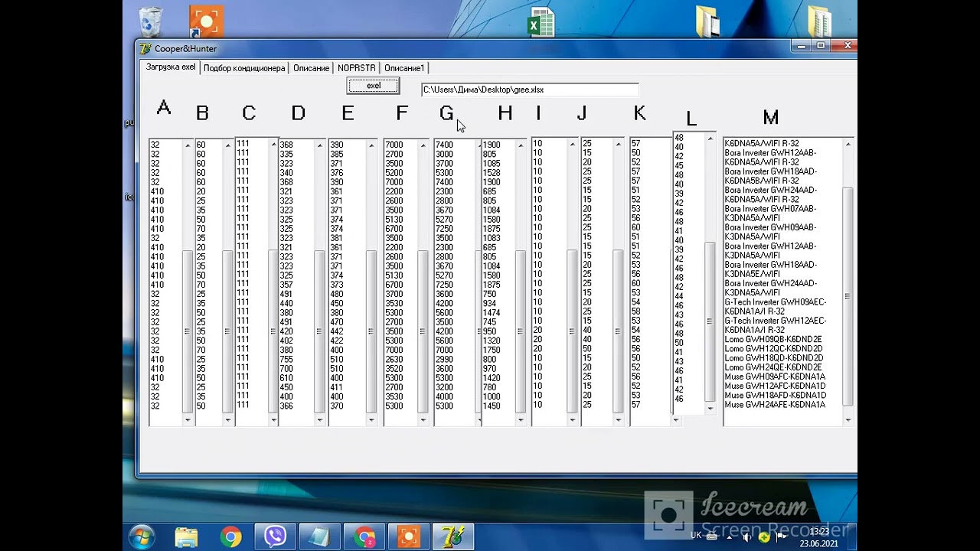Image resolution: width=980 pixels, height=551 pixels.
Task: Open the Windows Start menu
Action: (x=142, y=536)
